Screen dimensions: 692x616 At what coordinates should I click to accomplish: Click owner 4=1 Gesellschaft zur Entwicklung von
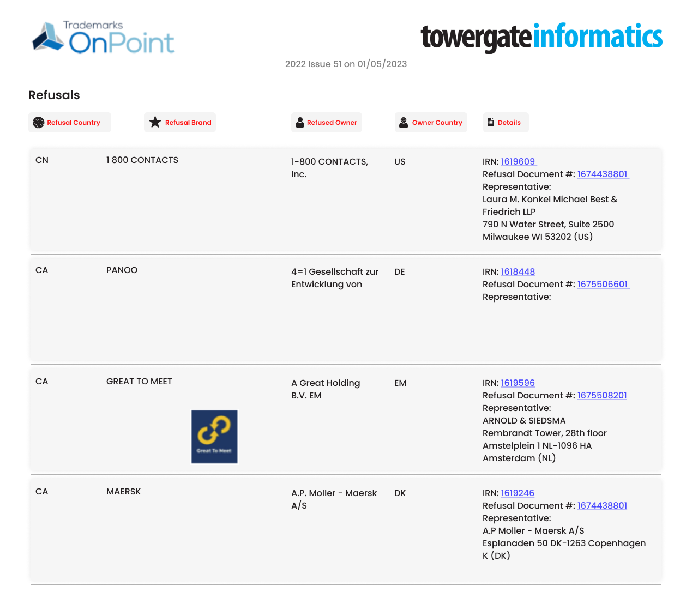(335, 278)
